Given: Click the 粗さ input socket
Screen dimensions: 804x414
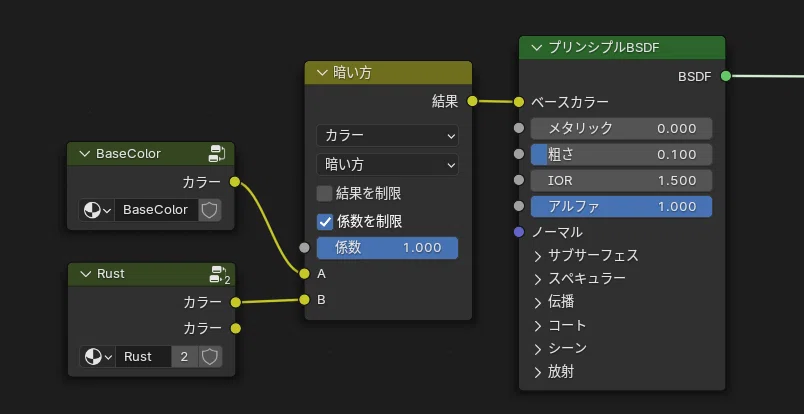Looking at the screenshot, I should tap(519, 154).
